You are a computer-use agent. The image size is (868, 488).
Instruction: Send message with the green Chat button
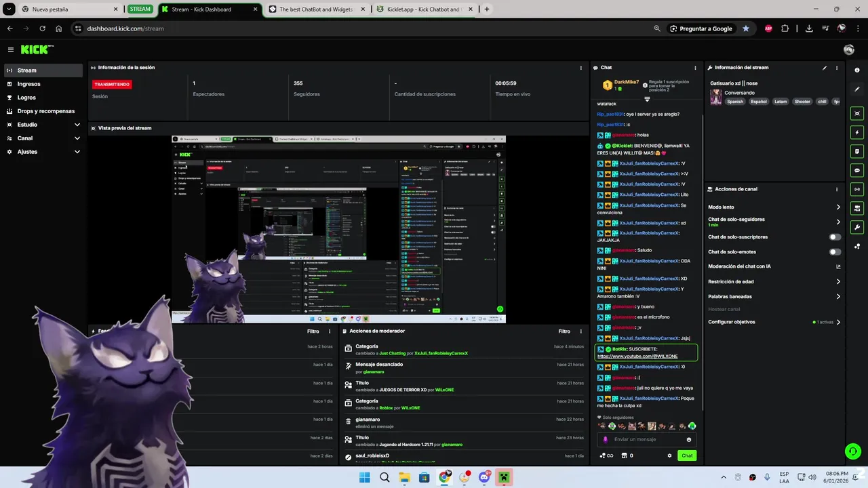click(687, 455)
